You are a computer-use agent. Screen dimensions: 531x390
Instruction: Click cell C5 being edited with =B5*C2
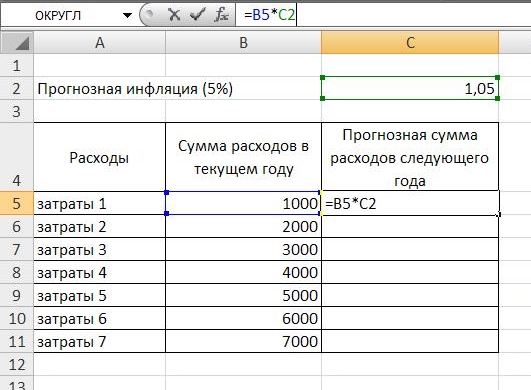410,203
